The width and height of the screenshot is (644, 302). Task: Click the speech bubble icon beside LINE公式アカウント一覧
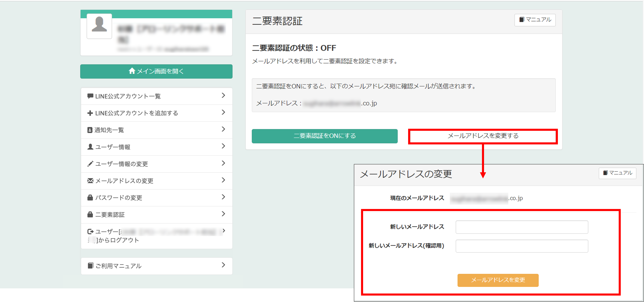[90, 96]
